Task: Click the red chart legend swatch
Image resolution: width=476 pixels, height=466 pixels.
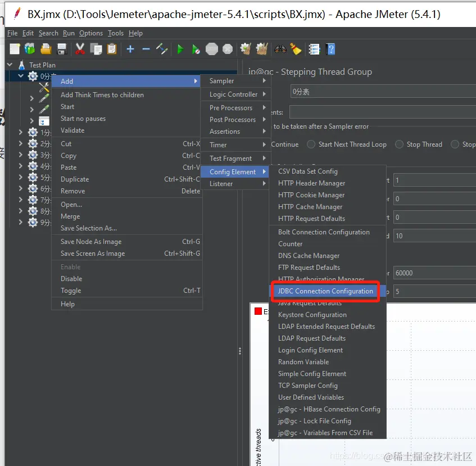Action: point(258,311)
